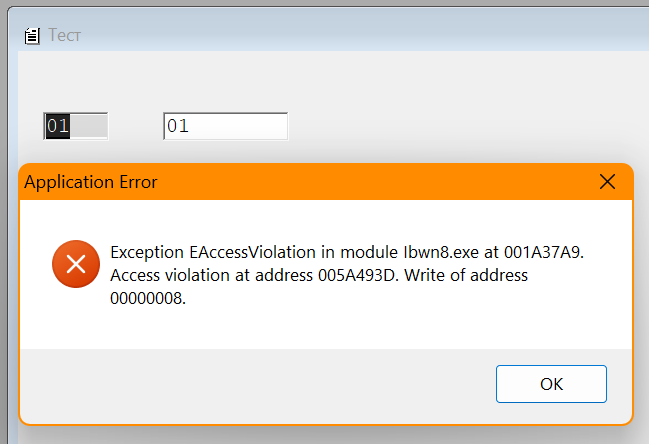
Task: Click the address value 00000008 in message
Action: [x=148, y=298]
